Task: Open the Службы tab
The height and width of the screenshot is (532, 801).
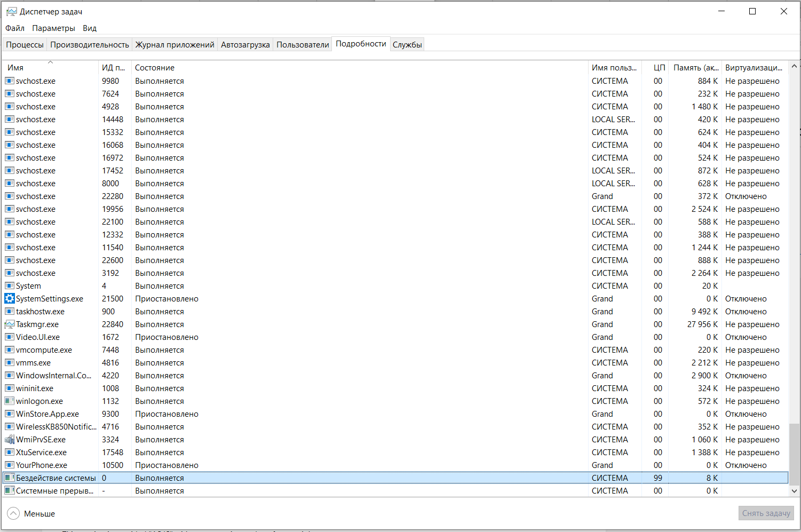Action: pyautogui.click(x=407, y=44)
